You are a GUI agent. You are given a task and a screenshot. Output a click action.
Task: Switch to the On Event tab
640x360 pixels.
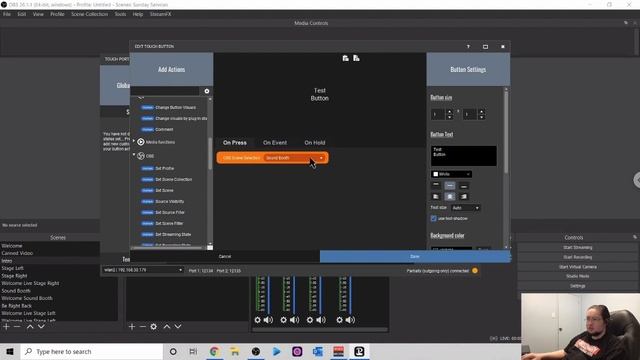[275, 142]
